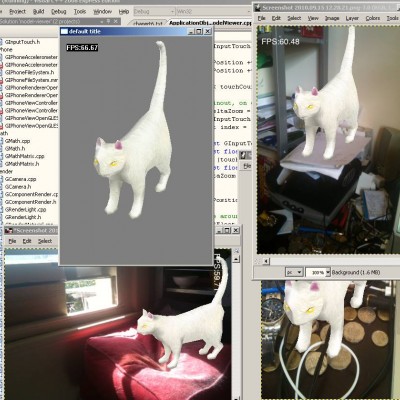Select GIPhoneFileSystem.mm in the solution tree
The height and width of the screenshot is (400, 400).
coord(31,80)
